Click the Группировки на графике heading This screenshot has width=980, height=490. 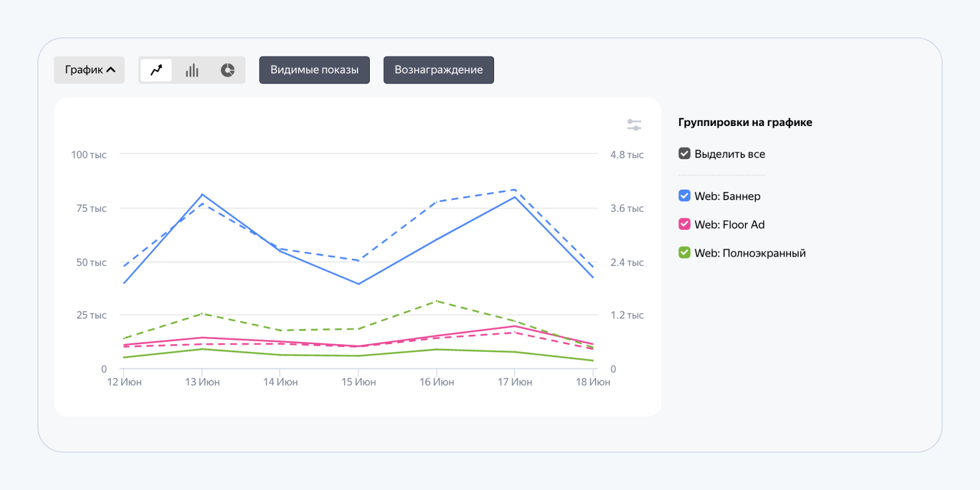coord(745,123)
